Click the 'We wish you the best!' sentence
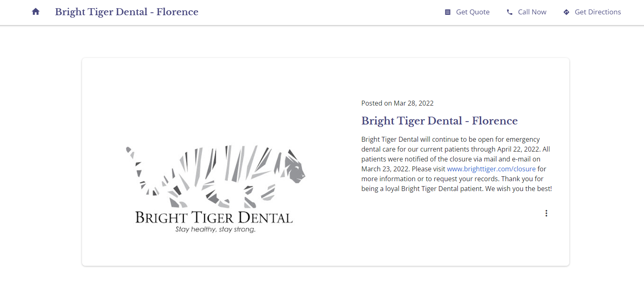The height and width of the screenshot is (288, 644). coord(518,189)
